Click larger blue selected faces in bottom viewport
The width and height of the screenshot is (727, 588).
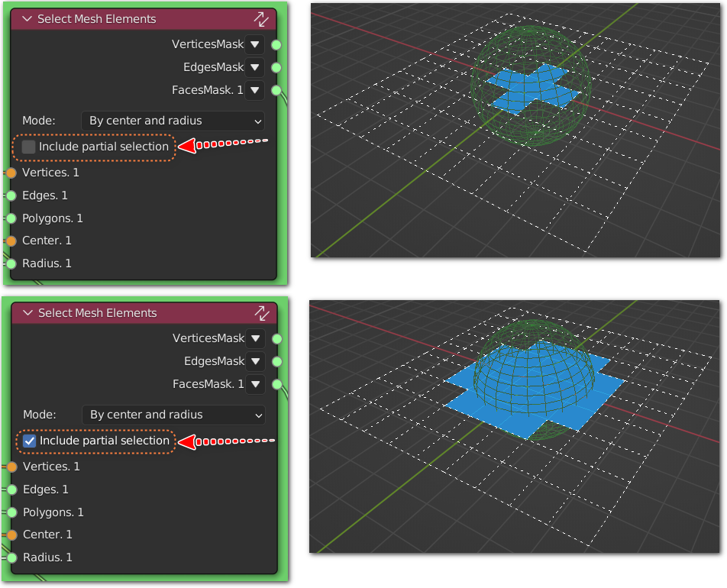pos(534,389)
